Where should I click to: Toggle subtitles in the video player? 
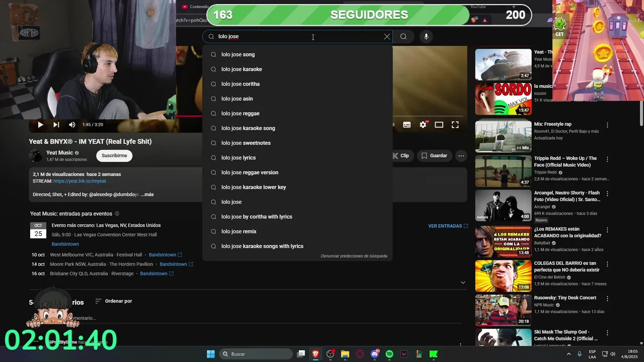pyautogui.click(x=407, y=125)
